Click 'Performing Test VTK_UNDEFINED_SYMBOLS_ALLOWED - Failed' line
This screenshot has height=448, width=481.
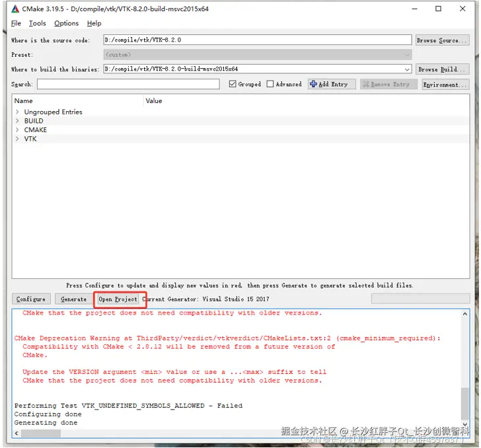128,406
